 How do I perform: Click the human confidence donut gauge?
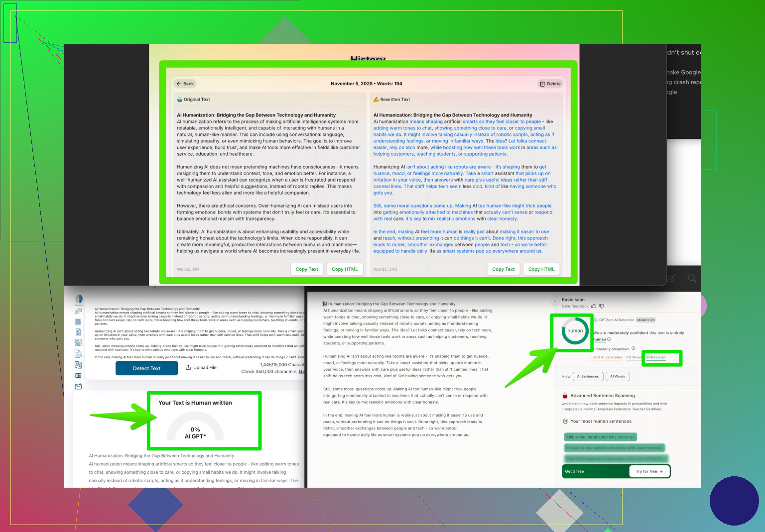tap(574, 332)
